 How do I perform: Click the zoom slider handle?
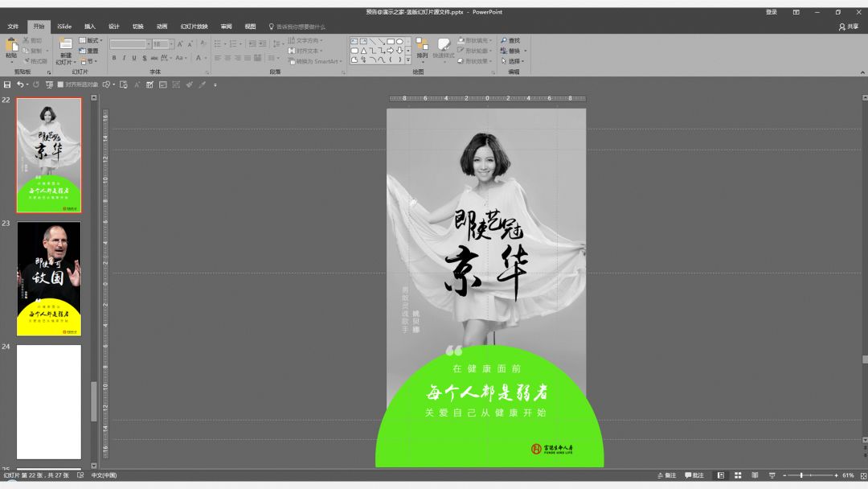(x=801, y=475)
